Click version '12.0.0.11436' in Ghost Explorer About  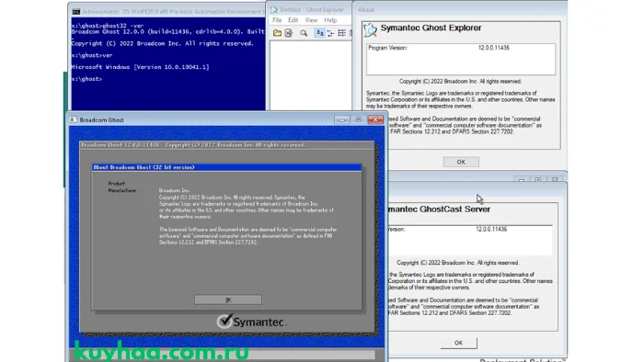click(x=494, y=48)
